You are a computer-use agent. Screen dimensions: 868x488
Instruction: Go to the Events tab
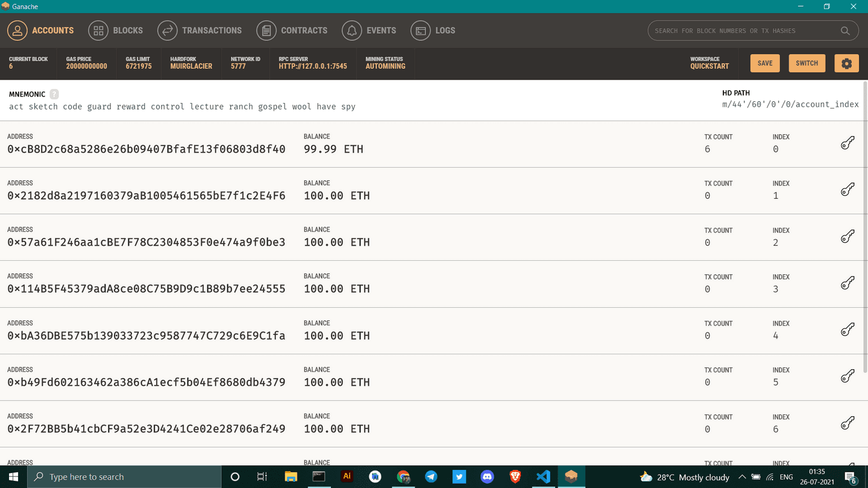tap(369, 30)
